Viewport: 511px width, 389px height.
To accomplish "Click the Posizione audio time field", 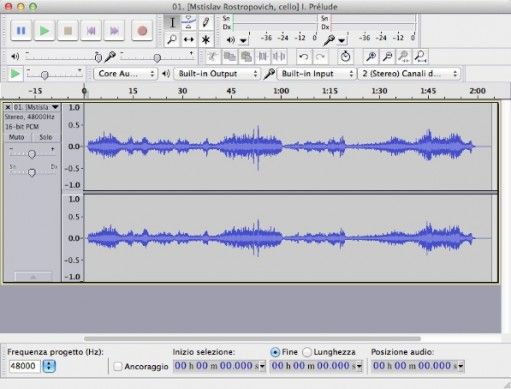I will [414, 366].
